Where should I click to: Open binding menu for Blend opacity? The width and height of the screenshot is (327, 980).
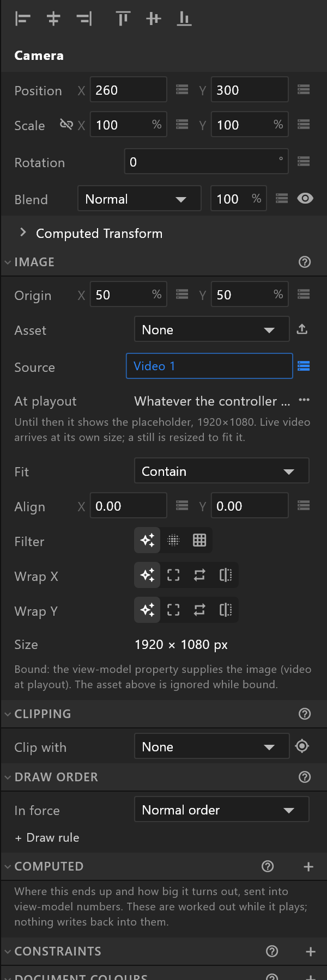tap(282, 198)
